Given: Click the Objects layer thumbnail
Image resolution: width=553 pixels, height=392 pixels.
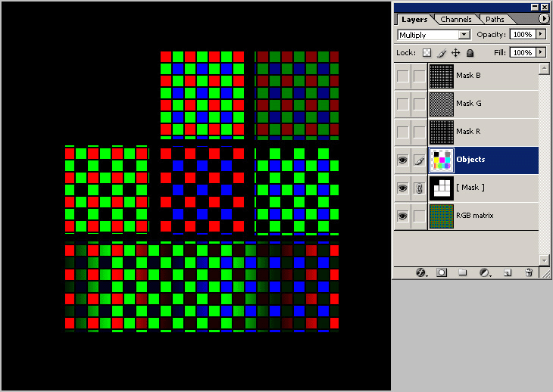Looking at the screenshot, I should click(442, 160).
